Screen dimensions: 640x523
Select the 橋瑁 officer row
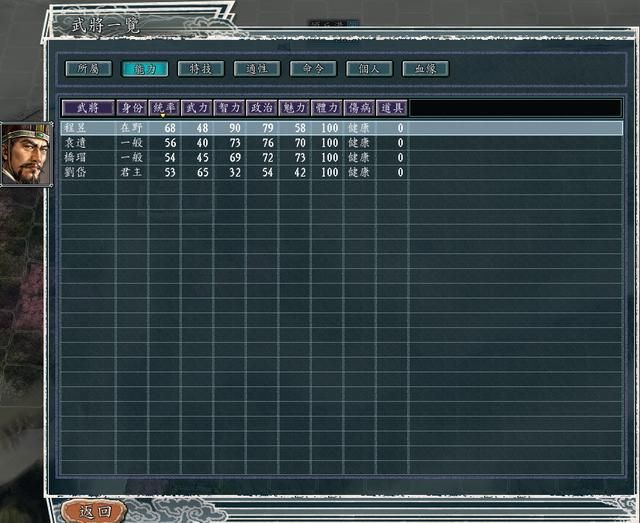pos(342,158)
